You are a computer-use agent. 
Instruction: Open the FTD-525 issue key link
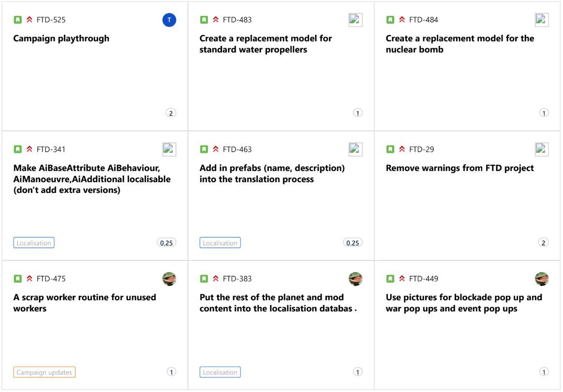coord(51,20)
